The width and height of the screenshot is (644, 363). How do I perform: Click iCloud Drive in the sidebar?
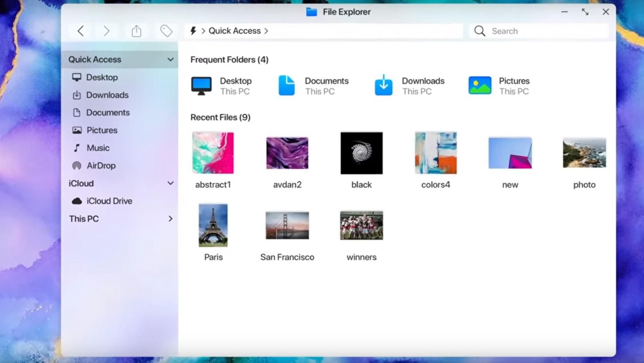pyautogui.click(x=109, y=201)
